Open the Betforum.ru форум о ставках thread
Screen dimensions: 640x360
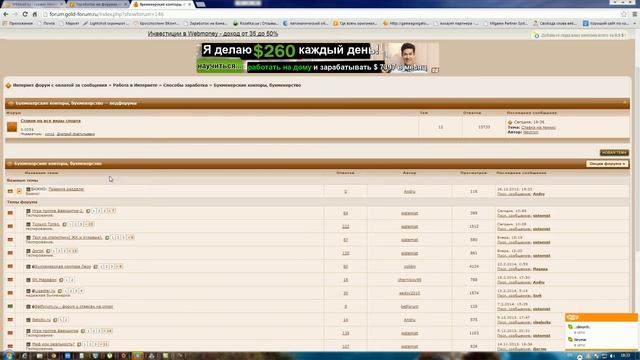pyautogui.click(x=73, y=307)
